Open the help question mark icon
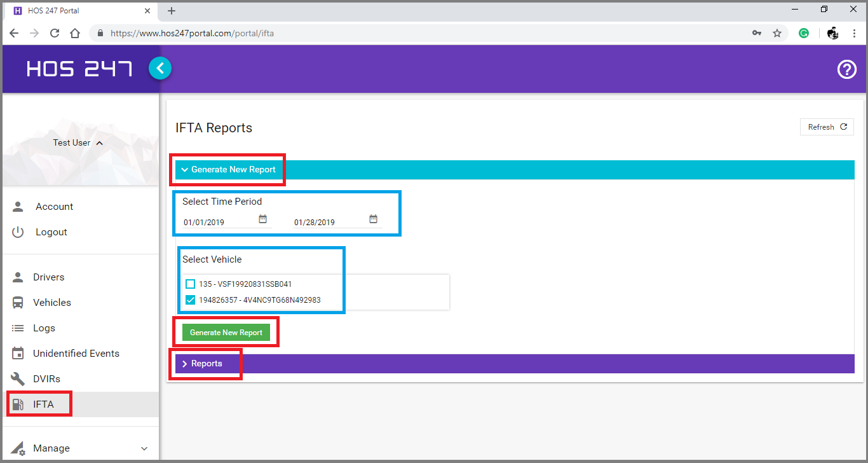868x463 pixels. pos(846,69)
